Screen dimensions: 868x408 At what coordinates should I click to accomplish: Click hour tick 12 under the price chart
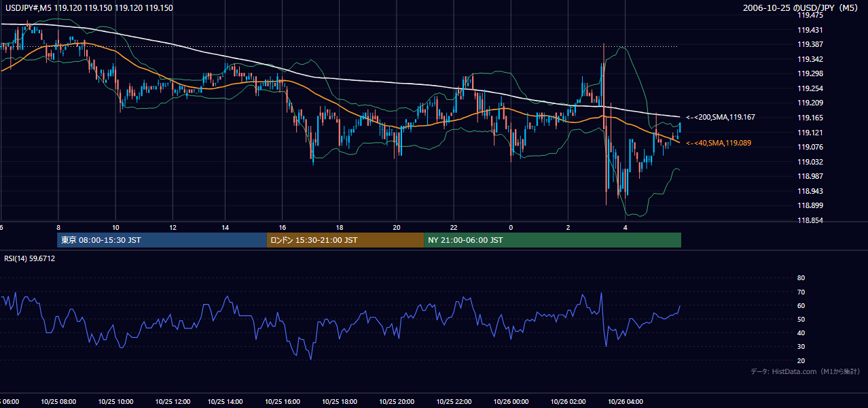click(x=173, y=227)
